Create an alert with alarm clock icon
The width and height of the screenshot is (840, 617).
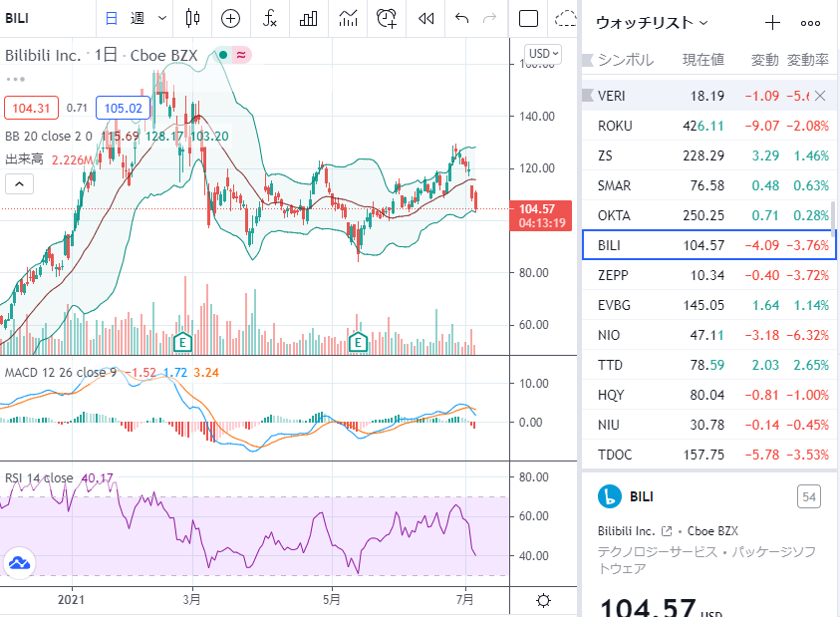point(387,19)
